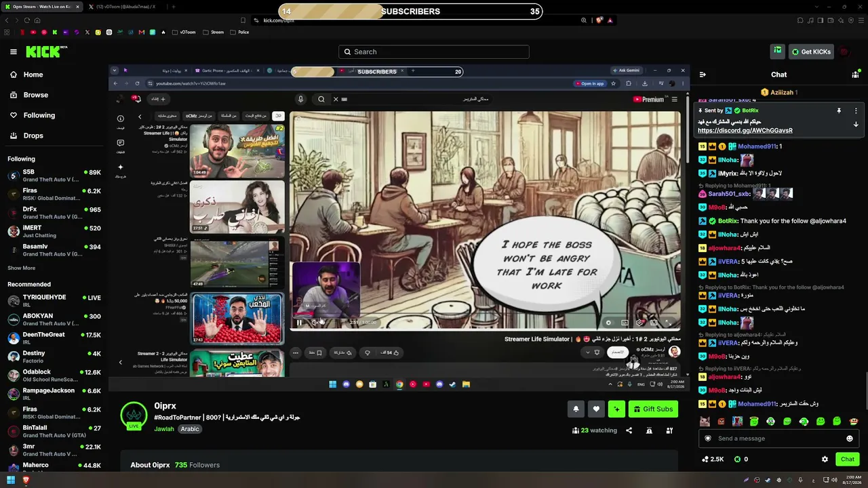Open Drops in the sidebar
Viewport: 868px width, 488px height.
tap(33, 136)
